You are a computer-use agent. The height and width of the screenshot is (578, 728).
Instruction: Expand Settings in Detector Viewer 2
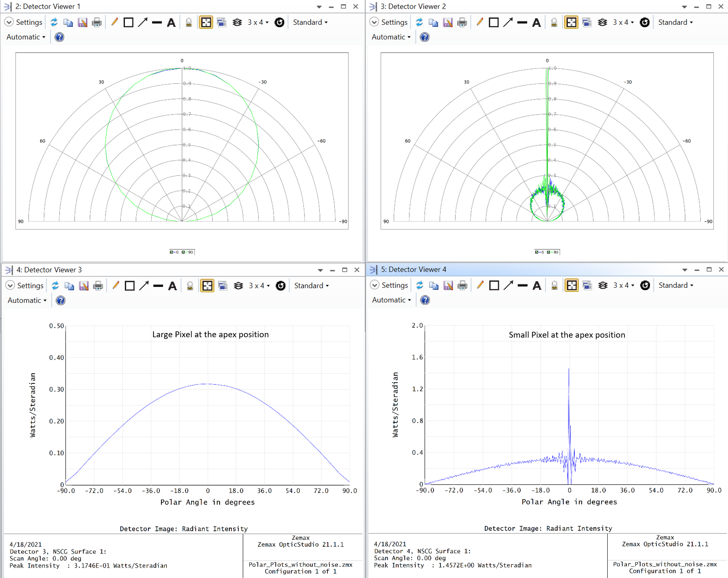[389, 22]
